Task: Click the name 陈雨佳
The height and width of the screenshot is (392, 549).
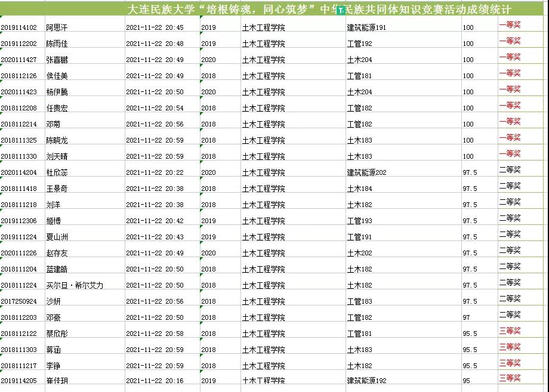Action: (57, 44)
